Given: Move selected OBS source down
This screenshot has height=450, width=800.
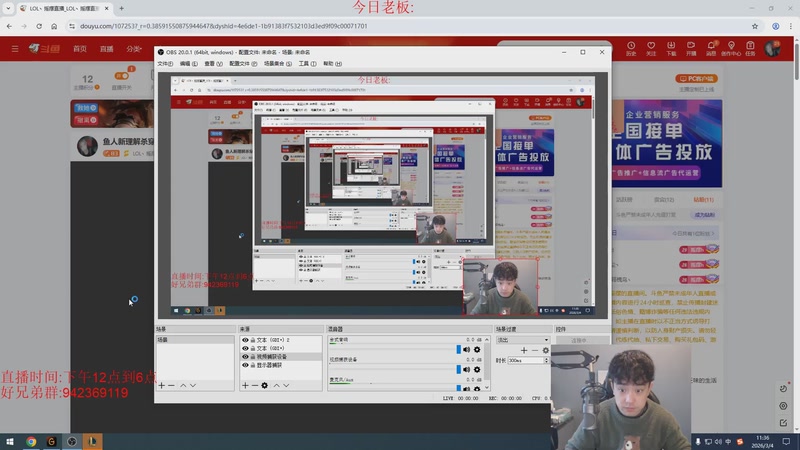Looking at the screenshot, I should pos(286,386).
